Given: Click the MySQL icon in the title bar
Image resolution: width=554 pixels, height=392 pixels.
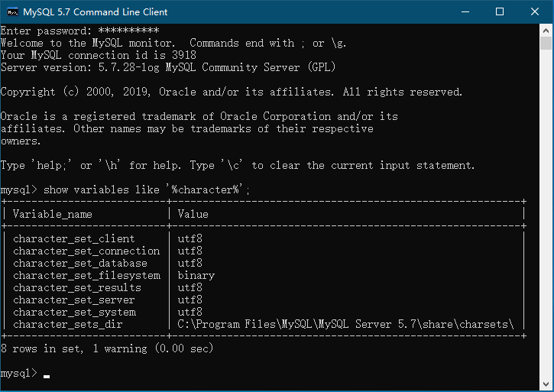Looking at the screenshot, I should 11,12.
